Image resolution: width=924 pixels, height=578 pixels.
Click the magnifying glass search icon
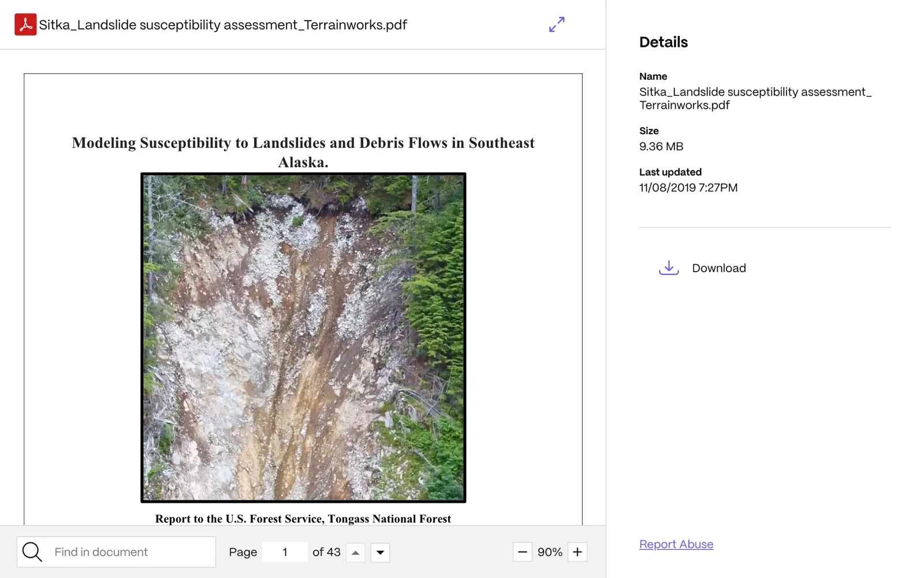click(x=32, y=552)
